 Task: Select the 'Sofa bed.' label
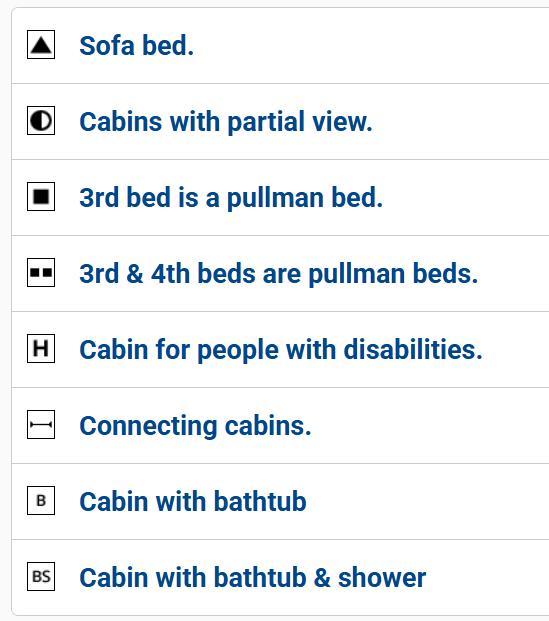137,46
